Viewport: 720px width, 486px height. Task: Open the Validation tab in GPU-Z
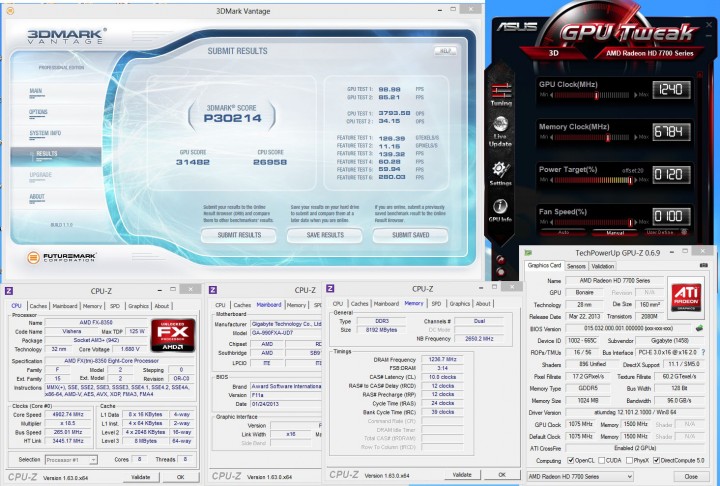602,266
